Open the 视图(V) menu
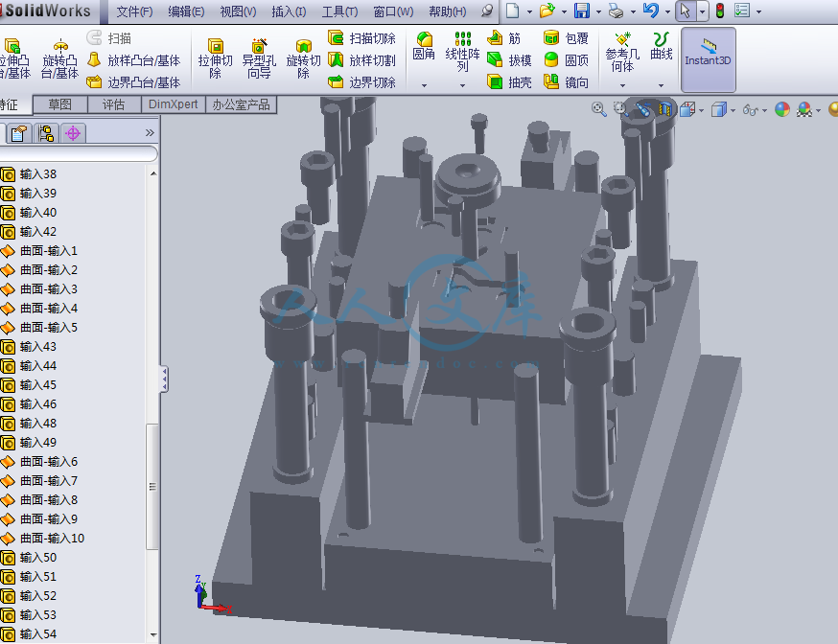838x644 pixels. click(x=238, y=11)
